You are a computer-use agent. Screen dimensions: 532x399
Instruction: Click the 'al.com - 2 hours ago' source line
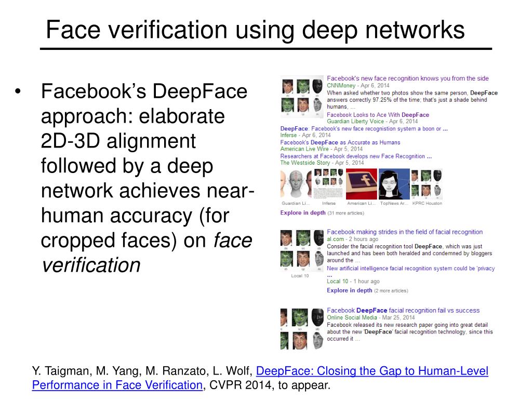coord(353,239)
